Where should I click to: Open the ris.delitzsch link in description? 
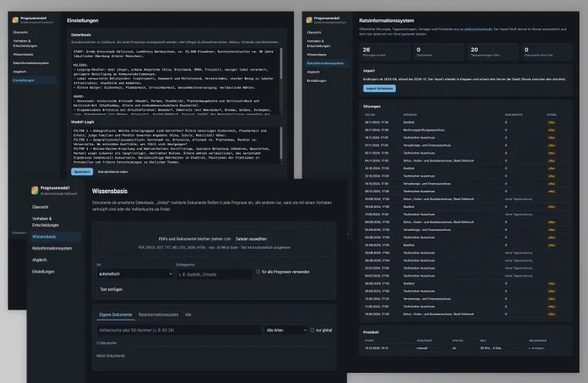475,29
